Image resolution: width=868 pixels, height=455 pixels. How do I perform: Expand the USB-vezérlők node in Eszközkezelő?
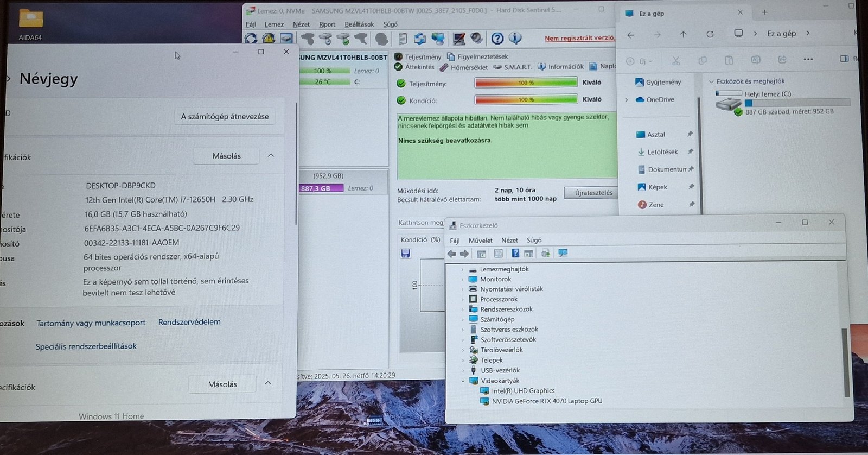[x=463, y=370]
